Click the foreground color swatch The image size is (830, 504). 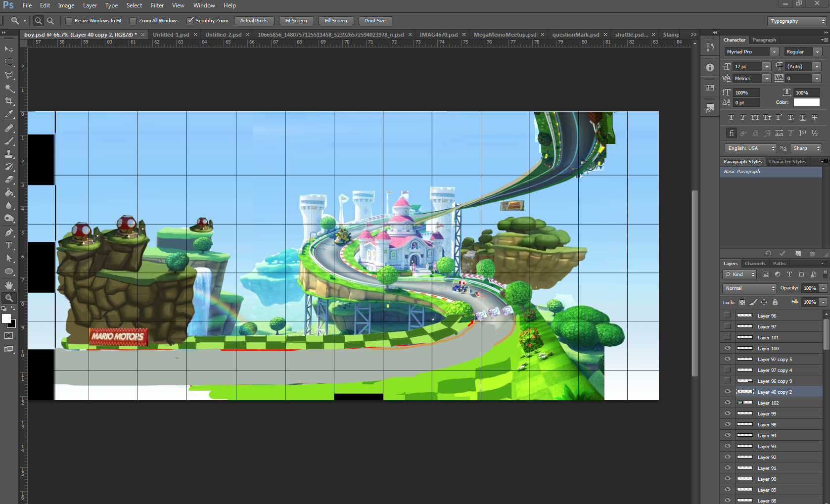coord(6,319)
